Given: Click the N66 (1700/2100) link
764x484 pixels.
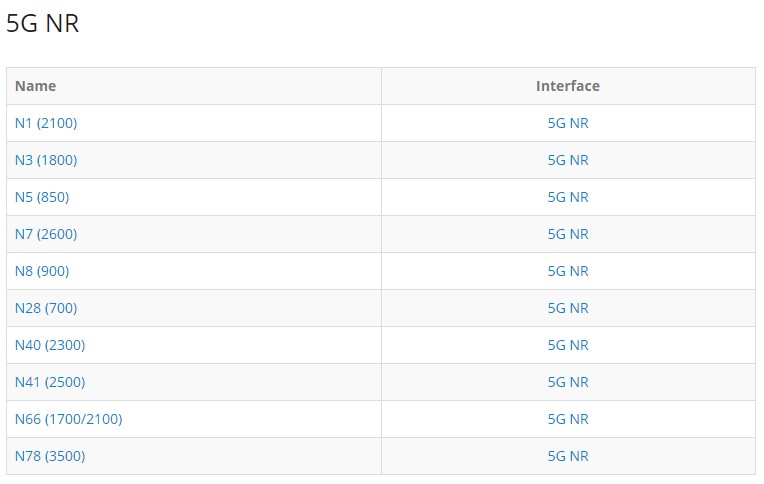Looking at the screenshot, I should (68, 419).
